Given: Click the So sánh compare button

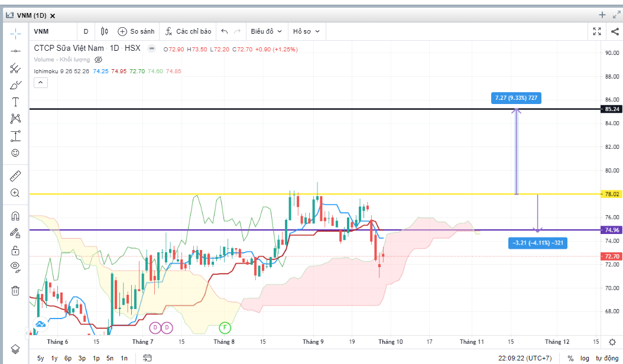Looking at the screenshot, I should (x=136, y=31).
